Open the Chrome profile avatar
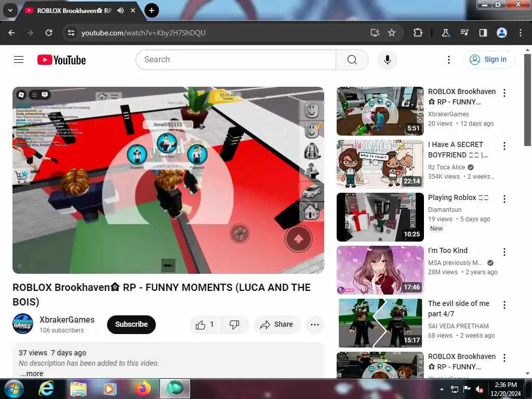 point(502,33)
